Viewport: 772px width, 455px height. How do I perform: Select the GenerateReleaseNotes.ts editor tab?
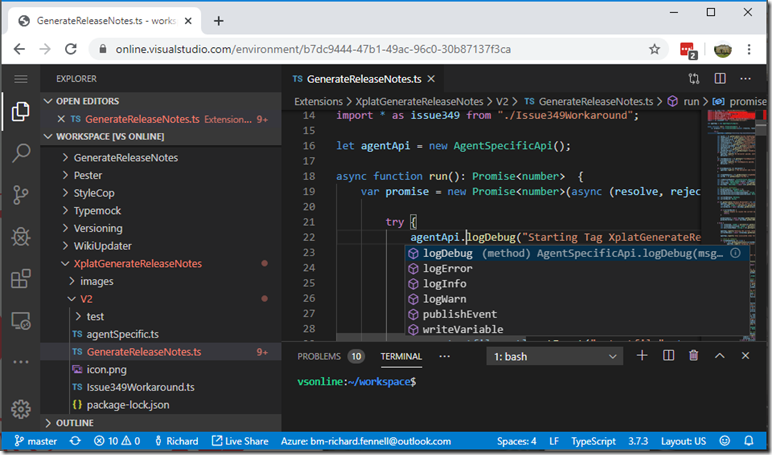click(364, 79)
